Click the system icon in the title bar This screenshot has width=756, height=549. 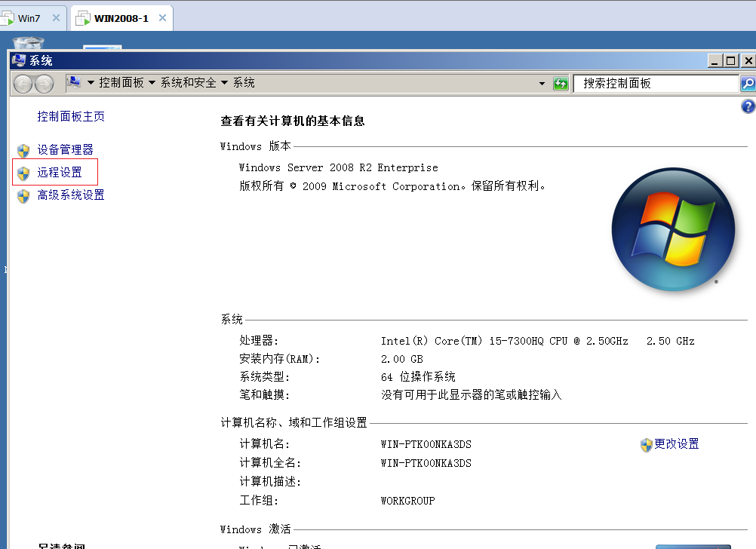click(19, 60)
